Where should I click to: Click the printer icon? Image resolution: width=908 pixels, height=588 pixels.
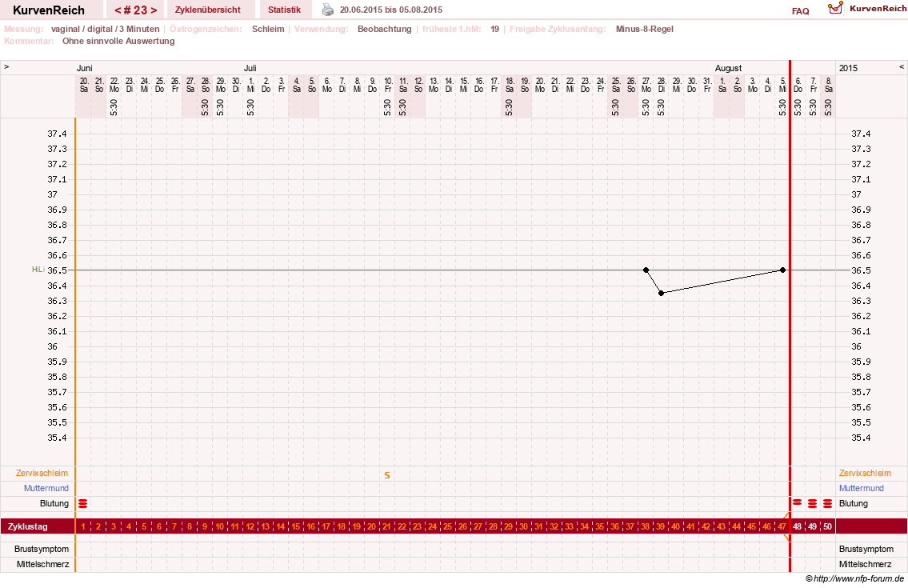(328, 10)
